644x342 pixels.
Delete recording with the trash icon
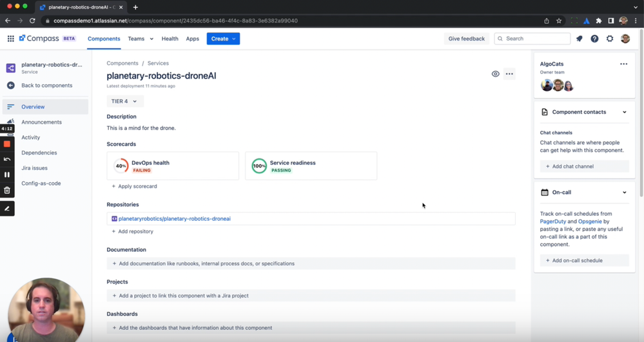point(7,190)
